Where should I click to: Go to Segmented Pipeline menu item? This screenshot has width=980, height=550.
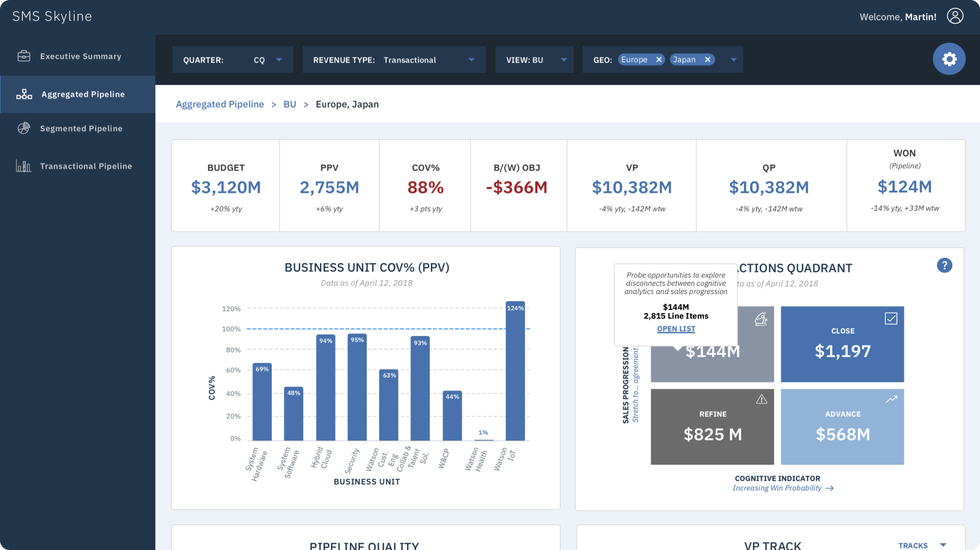(81, 128)
